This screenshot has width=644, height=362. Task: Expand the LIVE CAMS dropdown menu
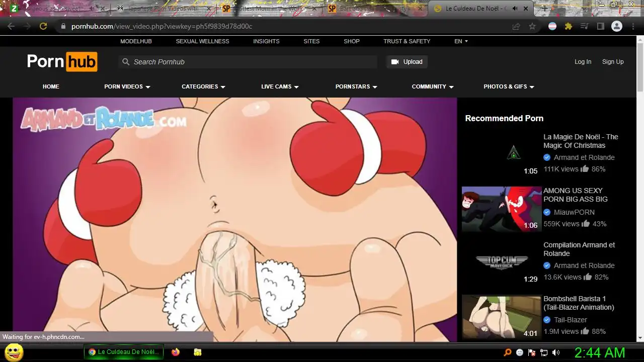[280, 86]
